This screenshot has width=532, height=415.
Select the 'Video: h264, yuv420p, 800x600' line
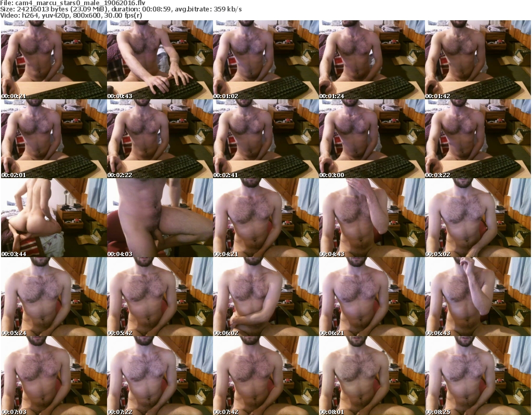click(71, 15)
